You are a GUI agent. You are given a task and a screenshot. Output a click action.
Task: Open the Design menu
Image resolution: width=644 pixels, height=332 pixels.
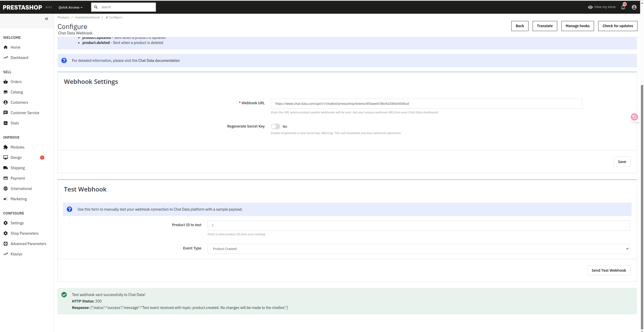click(x=16, y=158)
